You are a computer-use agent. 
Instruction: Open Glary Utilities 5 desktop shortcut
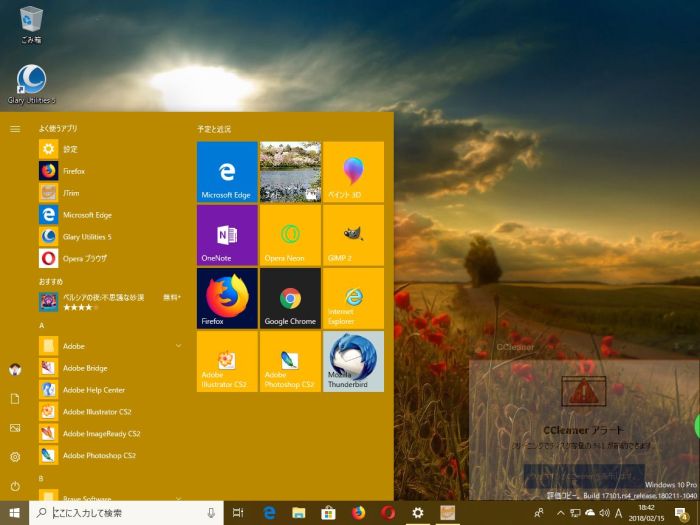[x=31, y=82]
